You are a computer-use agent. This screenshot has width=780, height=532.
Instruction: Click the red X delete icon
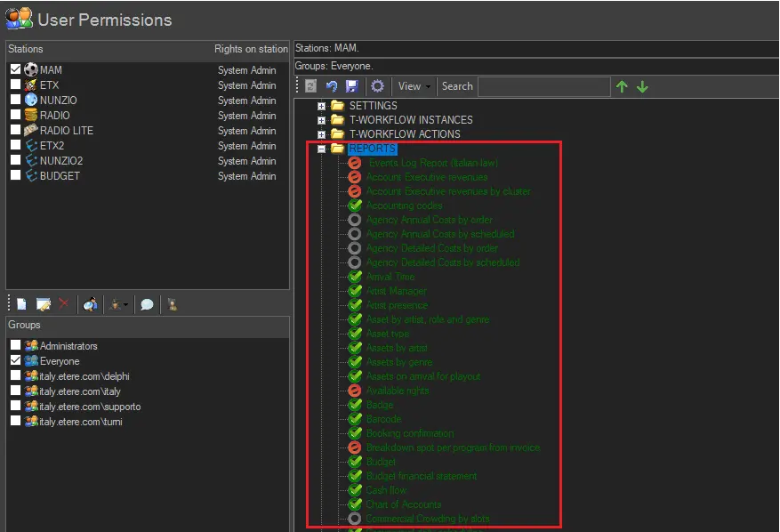[64, 304]
